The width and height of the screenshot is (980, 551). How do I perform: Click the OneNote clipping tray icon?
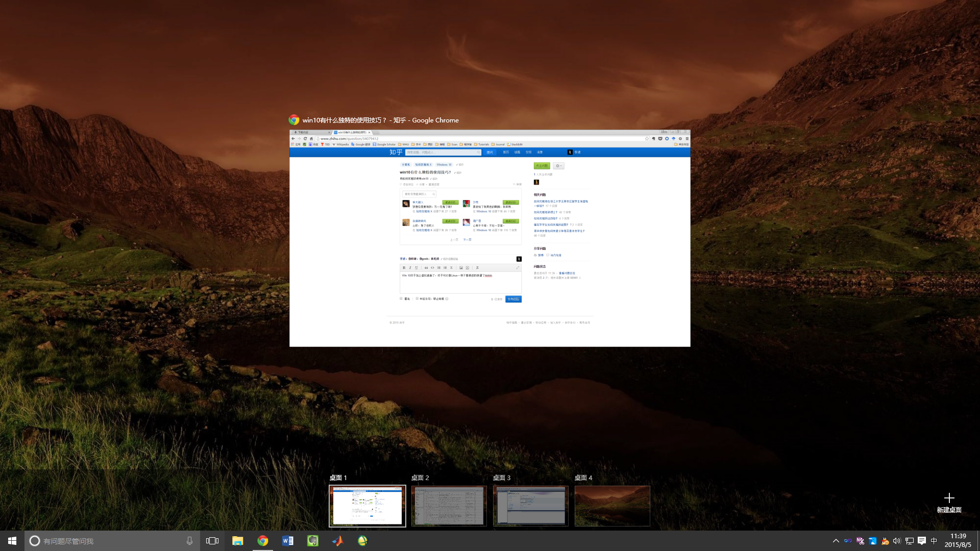[x=861, y=541]
